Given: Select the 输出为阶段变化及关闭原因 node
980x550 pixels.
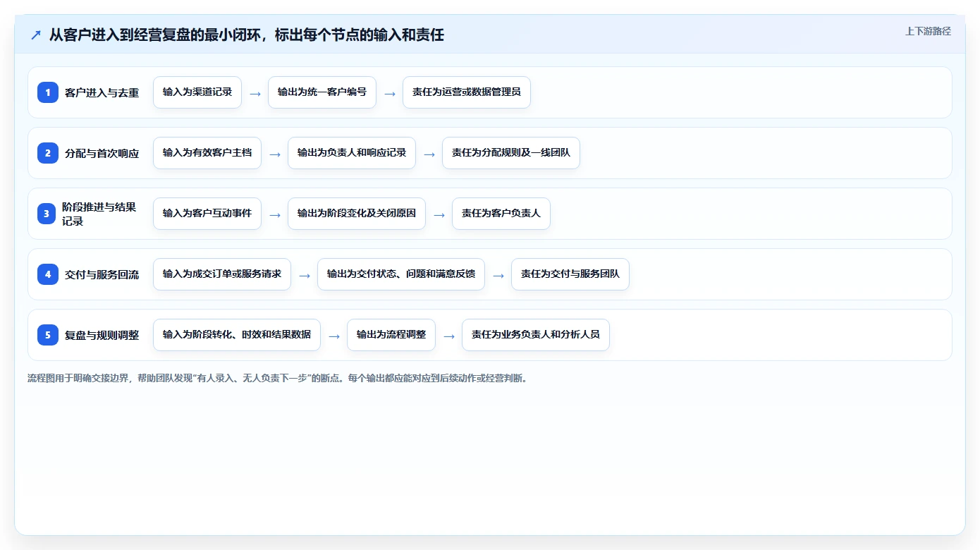Looking at the screenshot, I should tap(357, 214).
